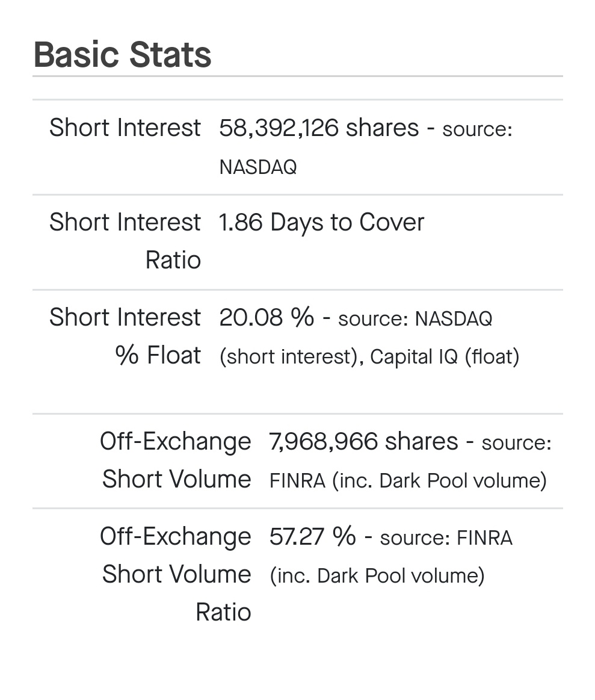
Task: Click the (inc. Dark Pool volume) text in ratio row
Action: (x=377, y=576)
